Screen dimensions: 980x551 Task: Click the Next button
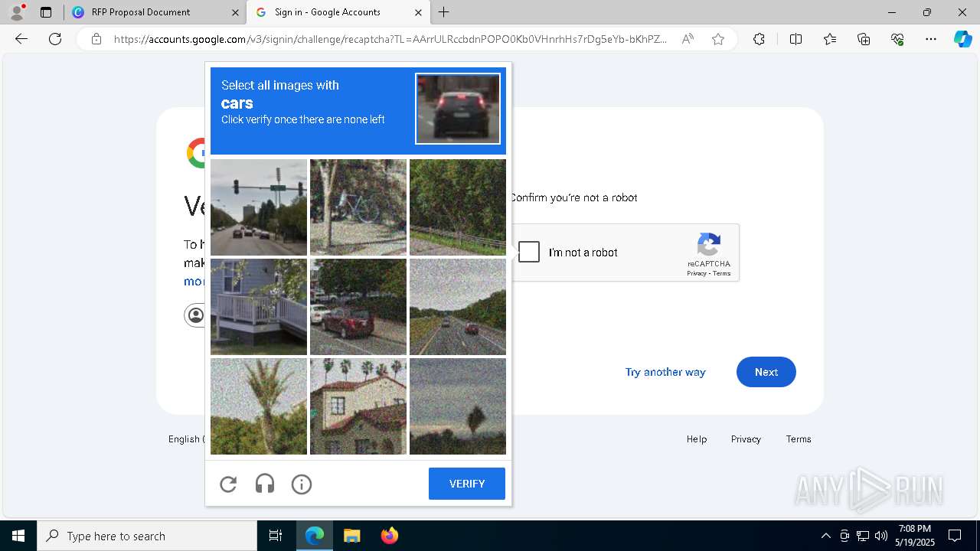click(766, 372)
